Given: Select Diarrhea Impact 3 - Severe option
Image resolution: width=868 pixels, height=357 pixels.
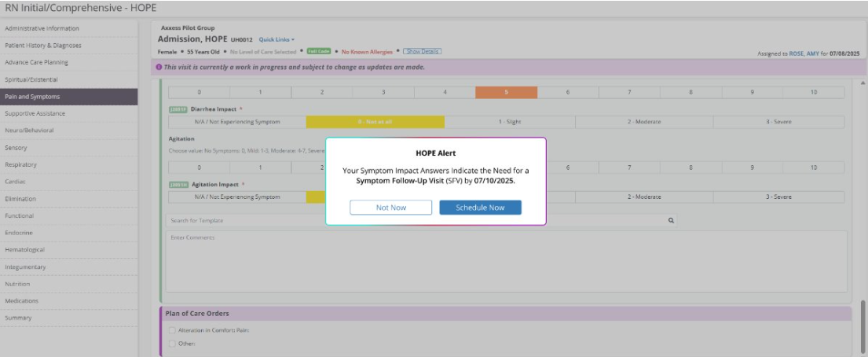Looking at the screenshot, I should (778, 122).
